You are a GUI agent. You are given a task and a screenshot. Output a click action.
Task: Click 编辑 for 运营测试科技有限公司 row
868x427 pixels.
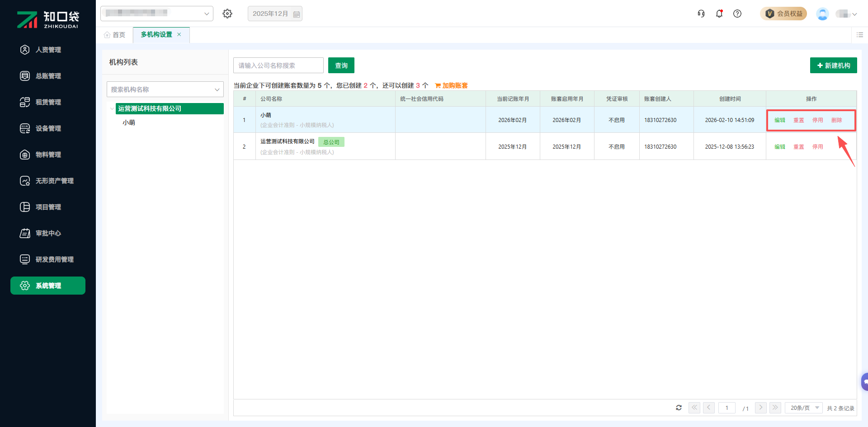coord(780,147)
